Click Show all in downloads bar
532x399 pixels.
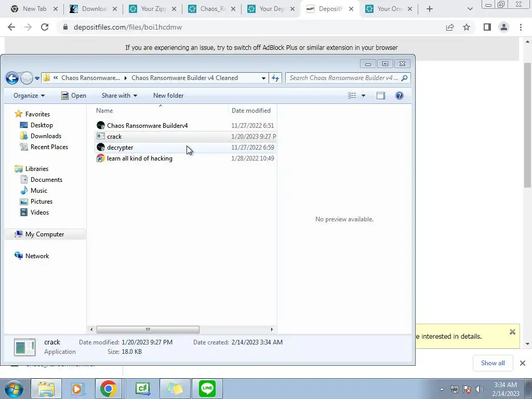click(493, 363)
